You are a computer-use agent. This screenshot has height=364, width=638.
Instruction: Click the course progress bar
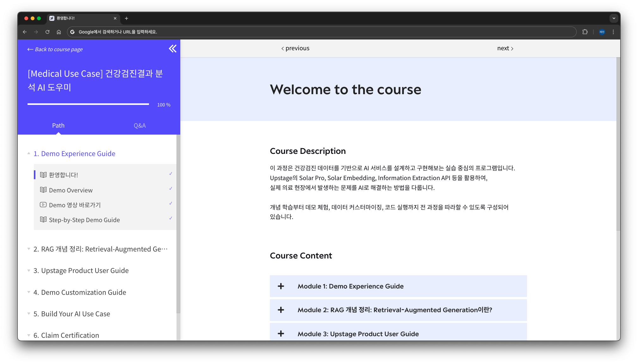coord(88,104)
